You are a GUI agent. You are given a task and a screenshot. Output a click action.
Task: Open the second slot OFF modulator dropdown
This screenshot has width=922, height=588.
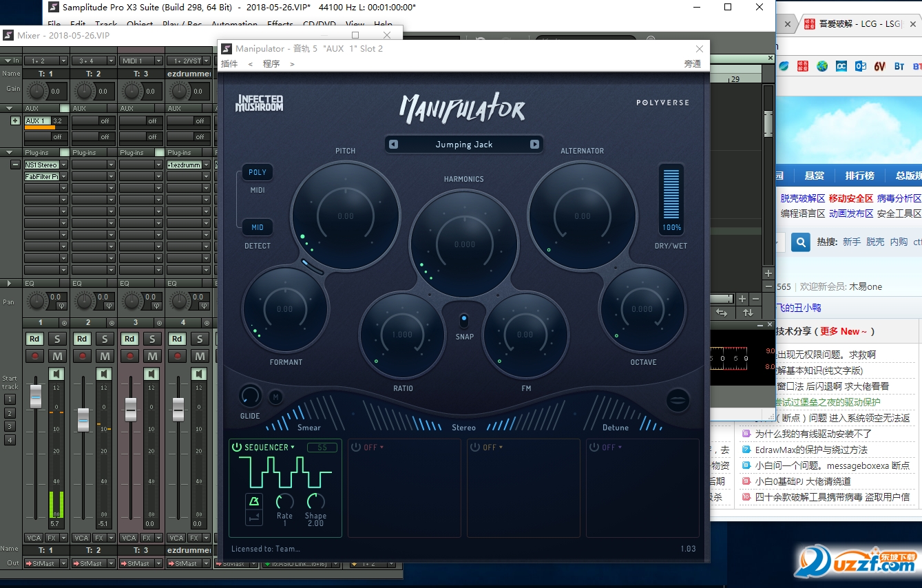[374, 447]
